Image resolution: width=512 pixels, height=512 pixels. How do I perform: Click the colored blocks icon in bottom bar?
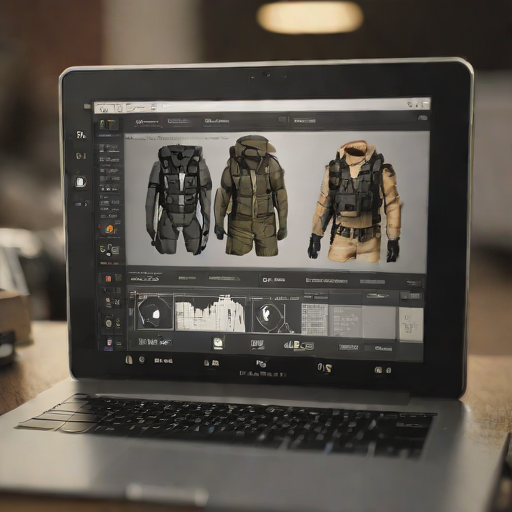[x=298, y=345]
